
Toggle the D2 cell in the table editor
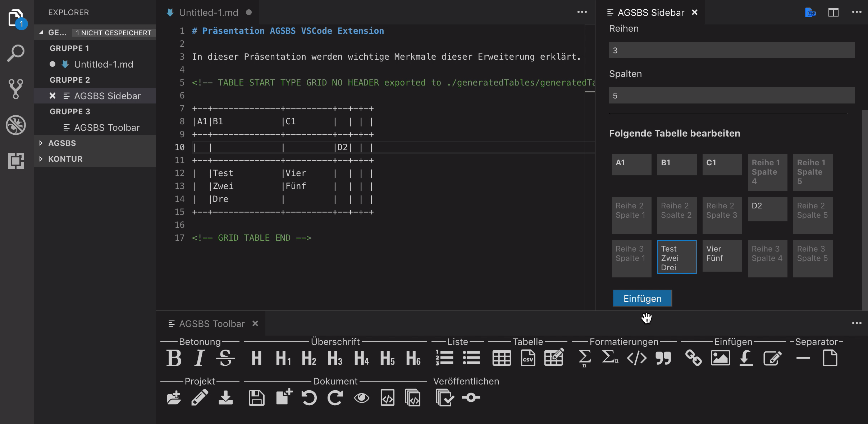[x=767, y=209]
